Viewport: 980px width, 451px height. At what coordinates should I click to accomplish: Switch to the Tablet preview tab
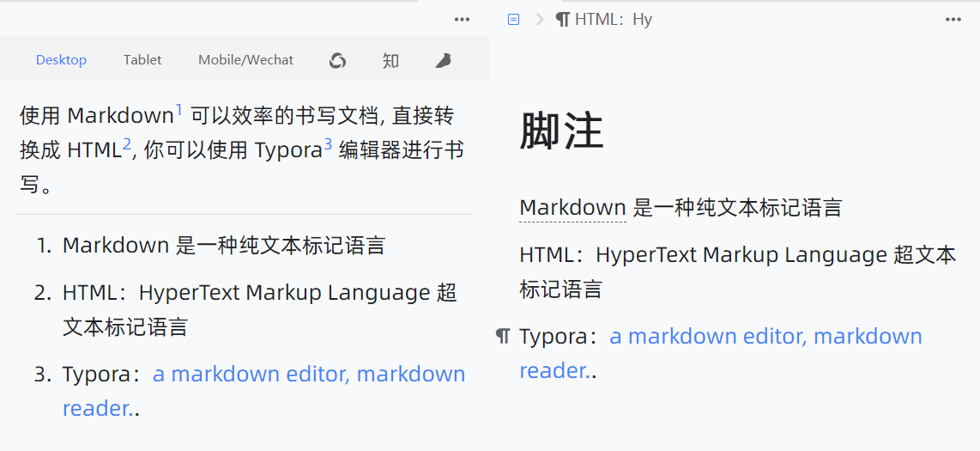[142, 60]
